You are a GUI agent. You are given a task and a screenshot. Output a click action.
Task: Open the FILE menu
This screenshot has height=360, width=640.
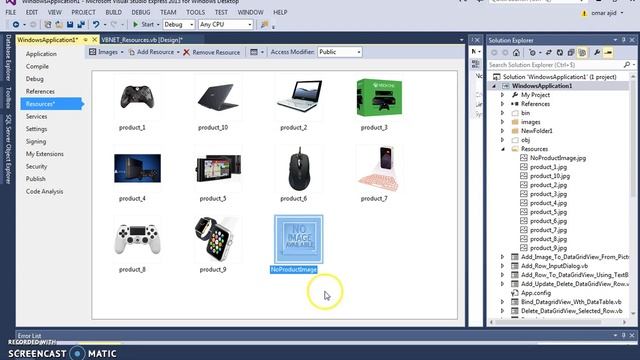pos(11,13)
